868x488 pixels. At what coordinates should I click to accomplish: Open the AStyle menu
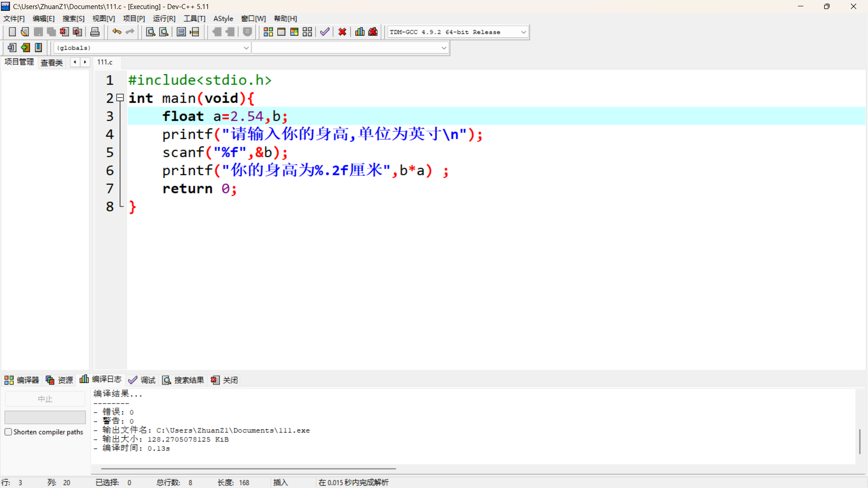(x=223, y=19)
